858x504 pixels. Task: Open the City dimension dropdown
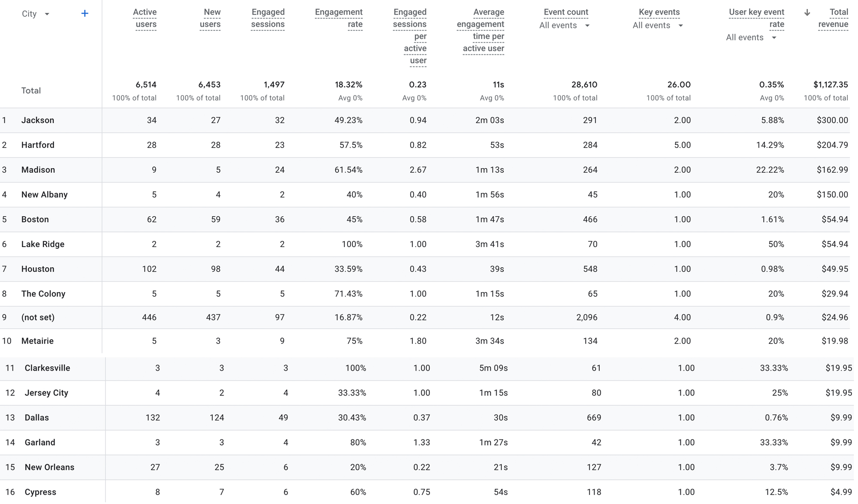coord(36,14)
